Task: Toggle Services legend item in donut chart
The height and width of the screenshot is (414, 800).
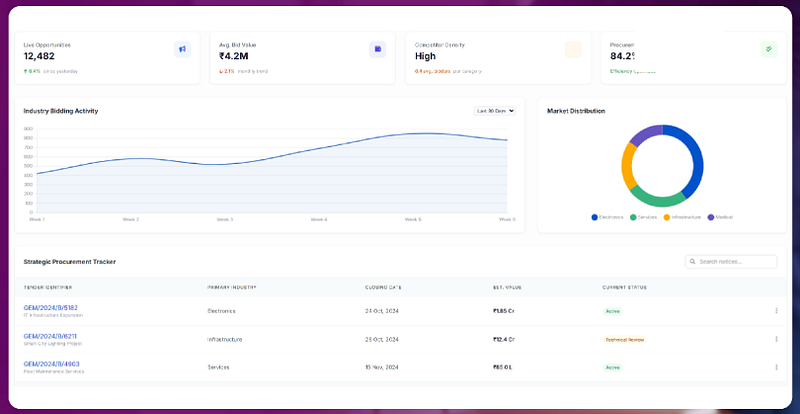Action: click(643, 217)
